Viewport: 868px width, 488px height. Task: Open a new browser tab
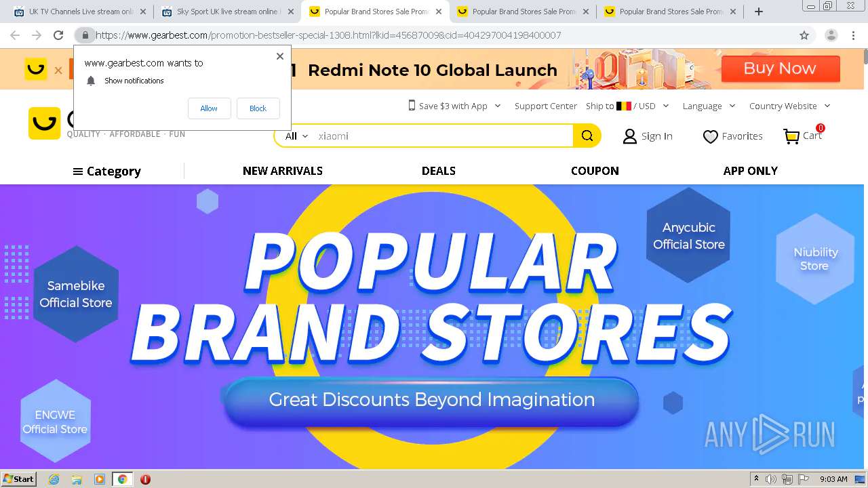point(759,12)
